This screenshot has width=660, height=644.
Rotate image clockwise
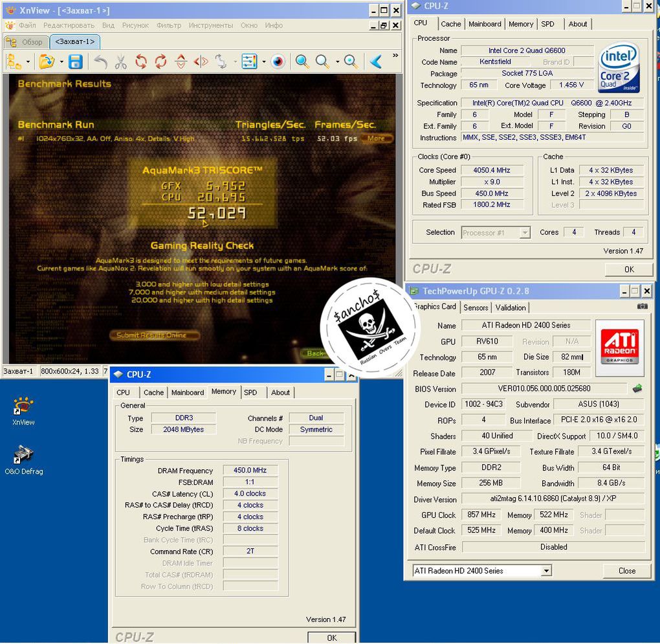point(160,62)
